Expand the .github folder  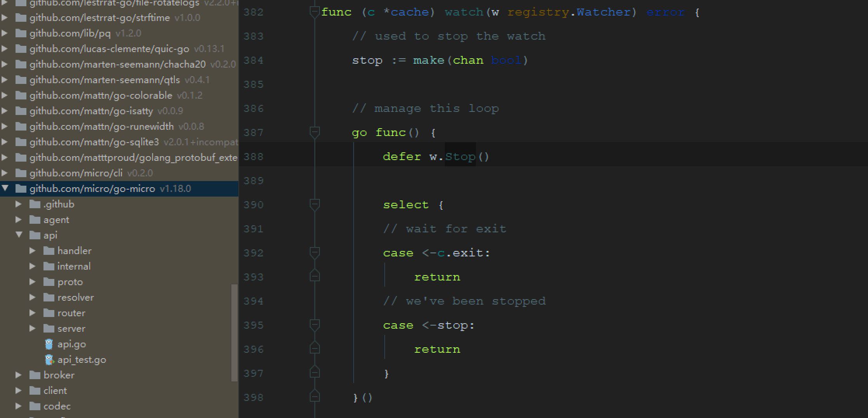pos(19,204)
